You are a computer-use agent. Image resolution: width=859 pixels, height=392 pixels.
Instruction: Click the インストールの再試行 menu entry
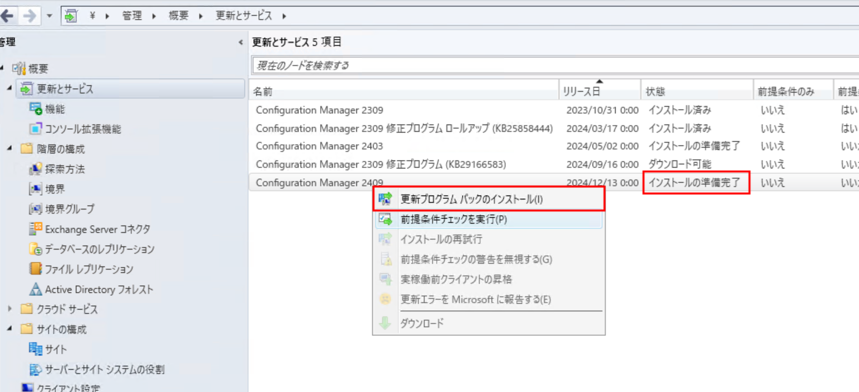pos(489,239)
